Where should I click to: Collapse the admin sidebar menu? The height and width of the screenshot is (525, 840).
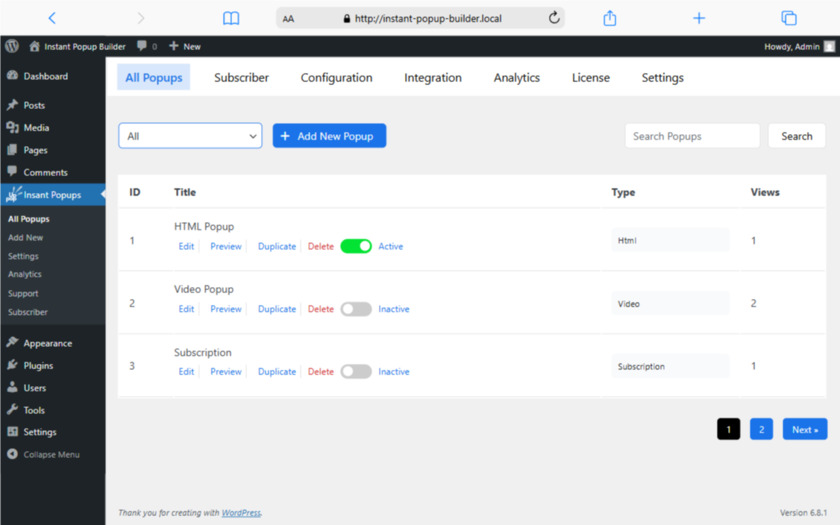[x=45, y=455]
